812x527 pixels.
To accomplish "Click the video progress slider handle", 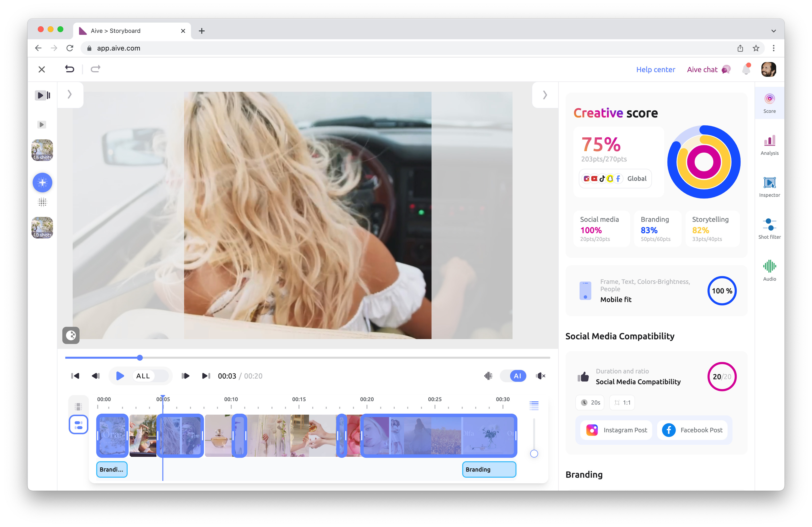I will pyautogui.click(x=140, y=358).
